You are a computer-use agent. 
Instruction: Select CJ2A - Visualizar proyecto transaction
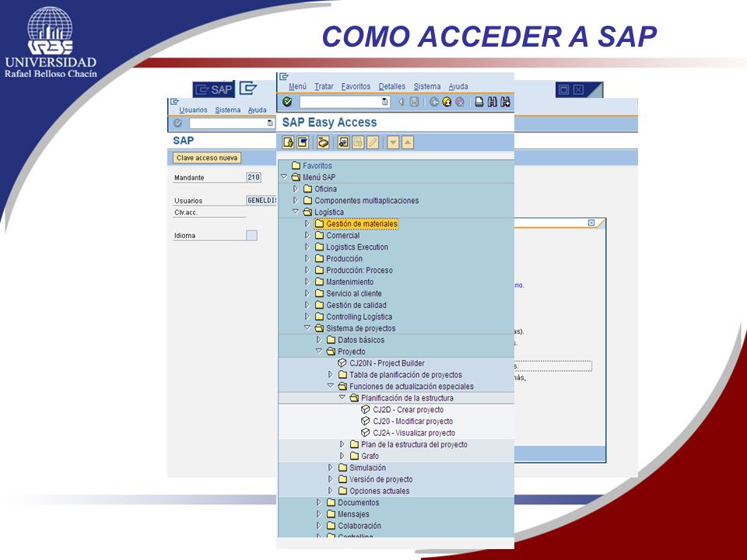414,433
